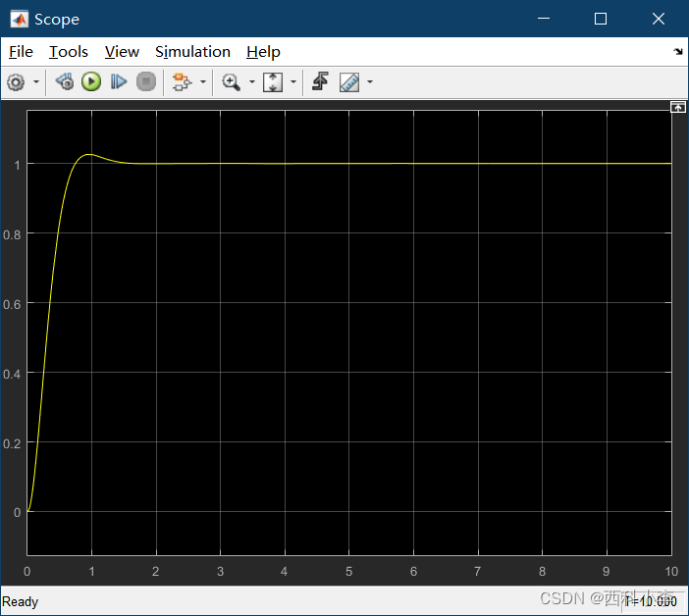Click y-axis label 0.4
This screenshot has height=616, width=689.
tap(12, 374)
